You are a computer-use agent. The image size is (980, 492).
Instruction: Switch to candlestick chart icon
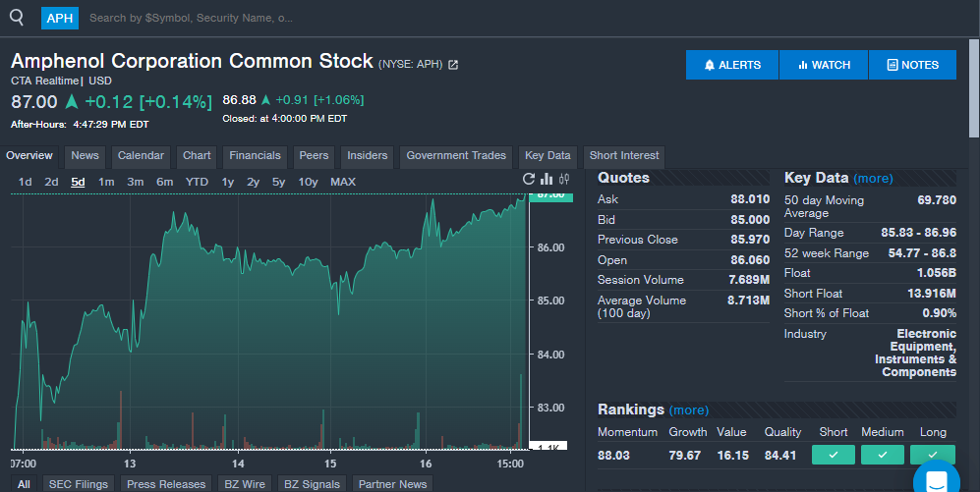pos(564,179)
